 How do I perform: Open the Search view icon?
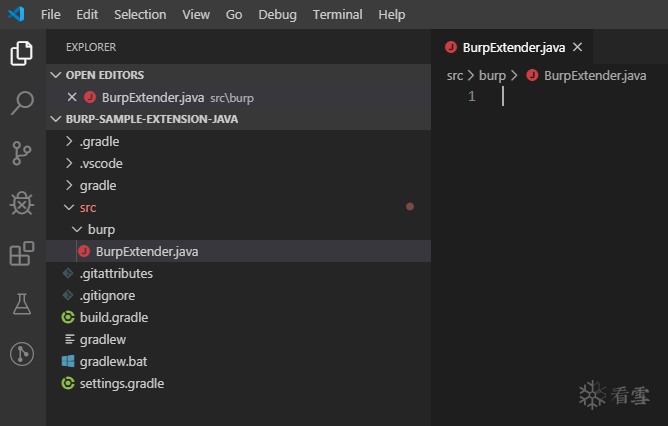(21, 103)
